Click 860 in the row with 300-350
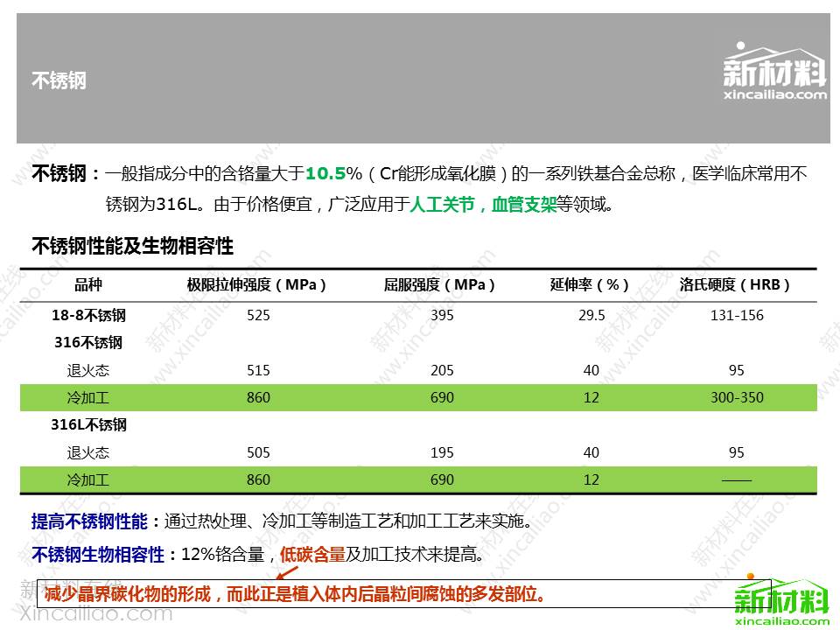 pos(258,398)
